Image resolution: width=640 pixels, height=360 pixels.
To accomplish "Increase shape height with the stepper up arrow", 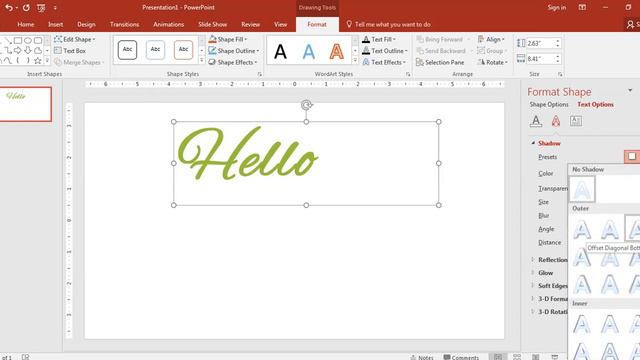I will pyautogui.click(x=558, y=41).
